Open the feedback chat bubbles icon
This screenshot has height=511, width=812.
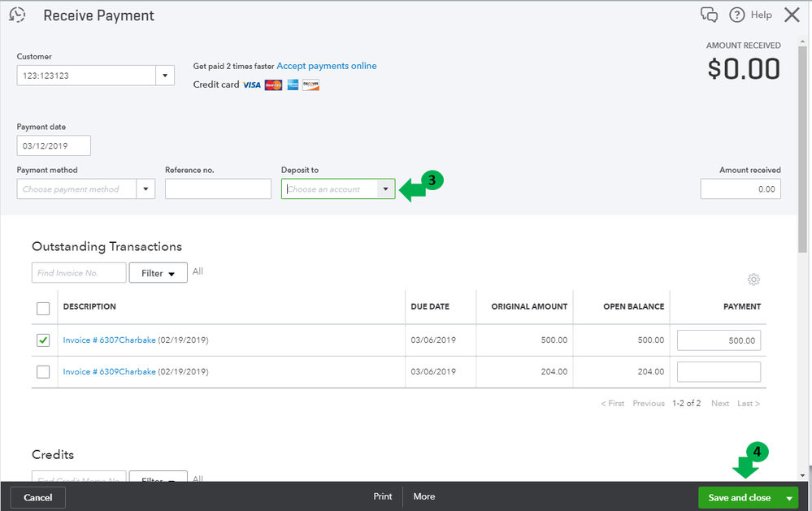(709, 15)
